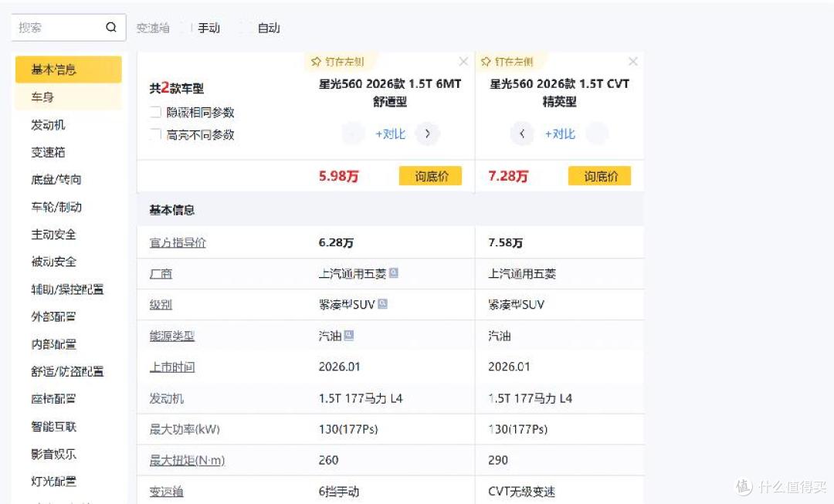Move 6MT 舒适型 column right arrow
This screenshot has height=504, width=834.
click(x=428, y=134)
